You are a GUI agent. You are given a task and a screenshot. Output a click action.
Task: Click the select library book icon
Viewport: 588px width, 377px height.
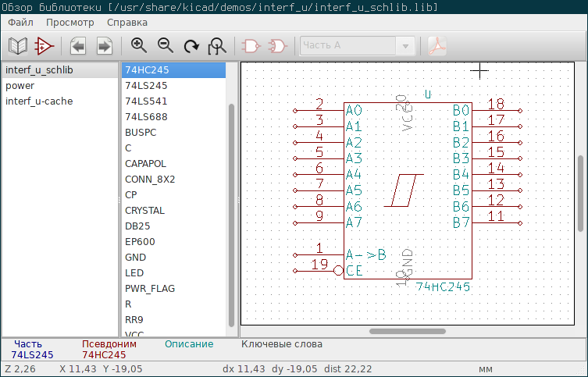[x=18, y=46]
